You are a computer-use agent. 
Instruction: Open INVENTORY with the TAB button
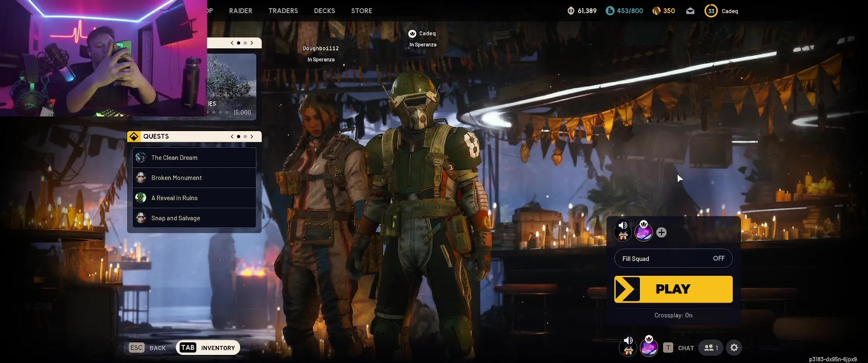coord(208,347)
